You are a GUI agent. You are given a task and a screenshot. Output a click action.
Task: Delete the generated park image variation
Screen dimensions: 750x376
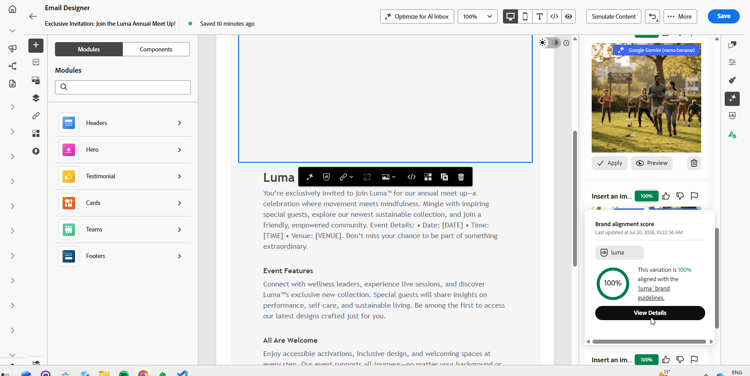(x=694, y=163)
